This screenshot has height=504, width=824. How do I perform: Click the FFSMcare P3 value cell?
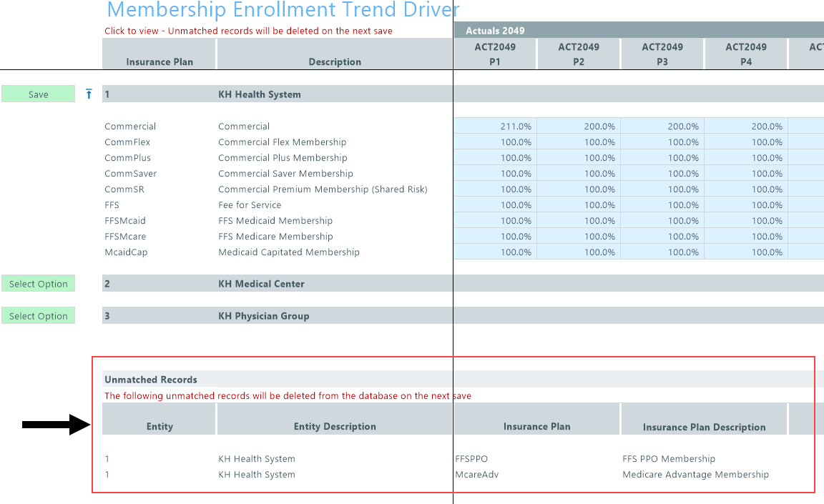click(662, 236)
